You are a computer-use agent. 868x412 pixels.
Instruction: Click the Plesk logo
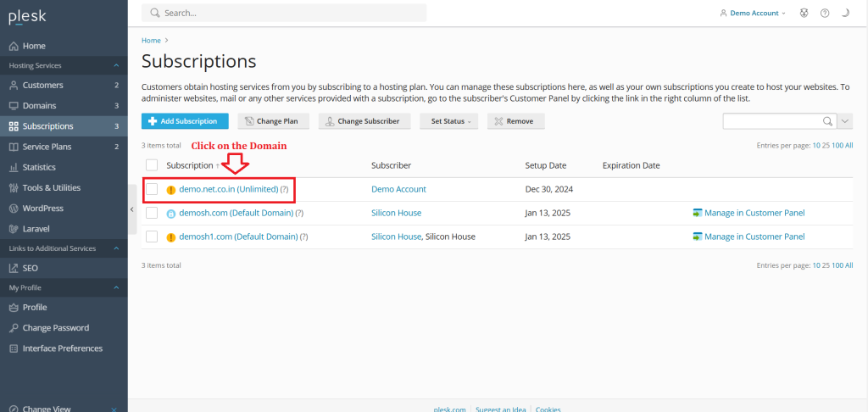coord(27,17)
